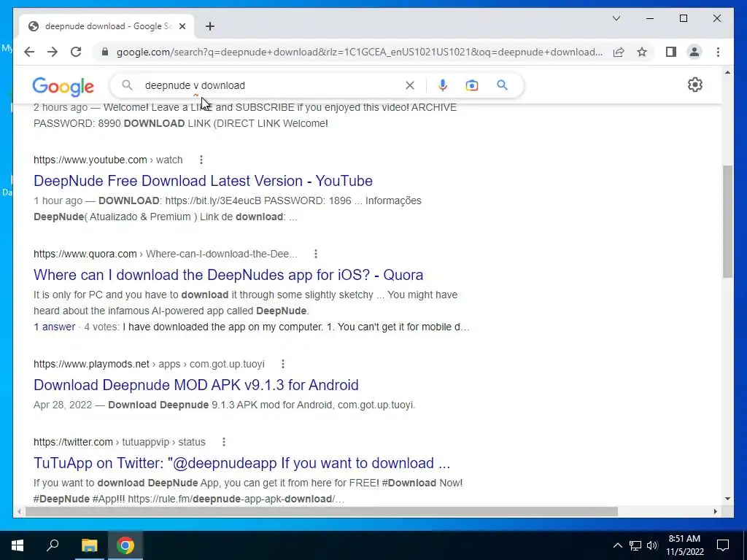The height and width of the screenshot is (560, 747).
Task: Open Windows taskbar search
Action: (x=53, y=545)
